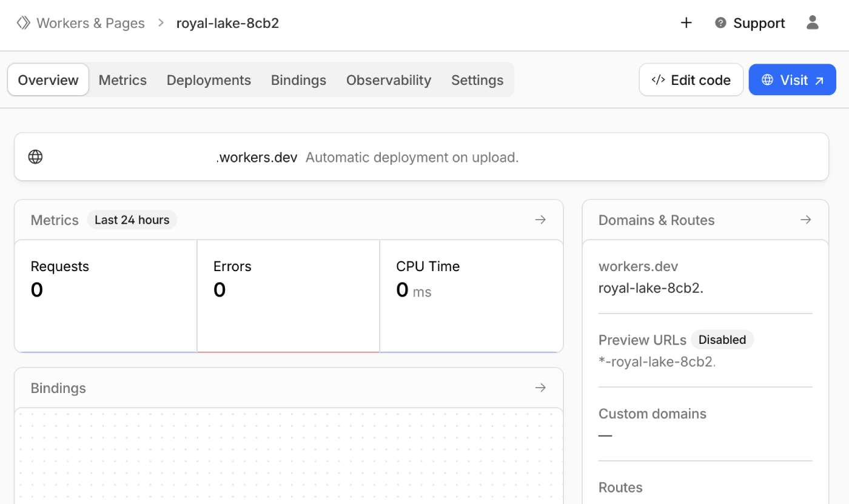849x504 pixels.
Task: Switch to the Metrics tab
Action: pos(122,79)
